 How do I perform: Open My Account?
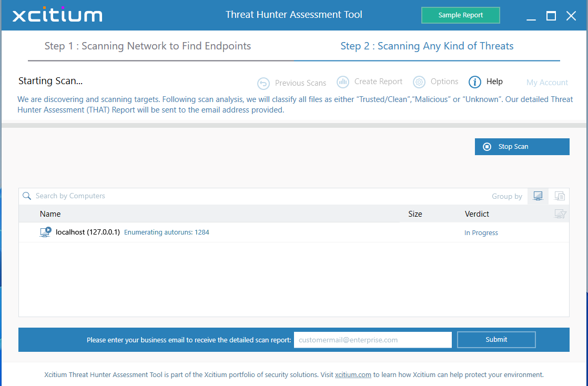pos(547,83)
